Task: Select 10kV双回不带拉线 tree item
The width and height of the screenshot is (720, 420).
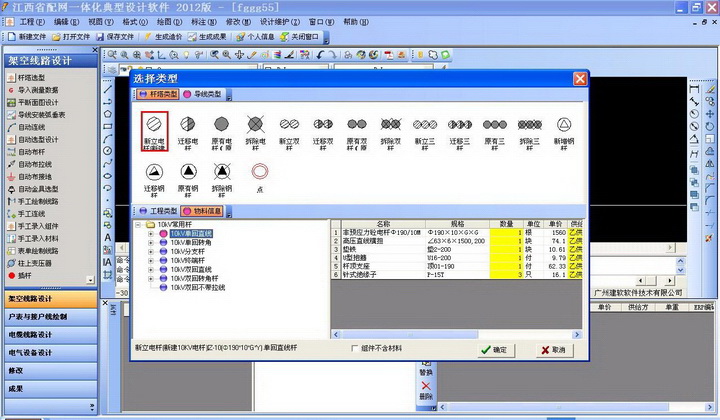Action: pos(198,287)
